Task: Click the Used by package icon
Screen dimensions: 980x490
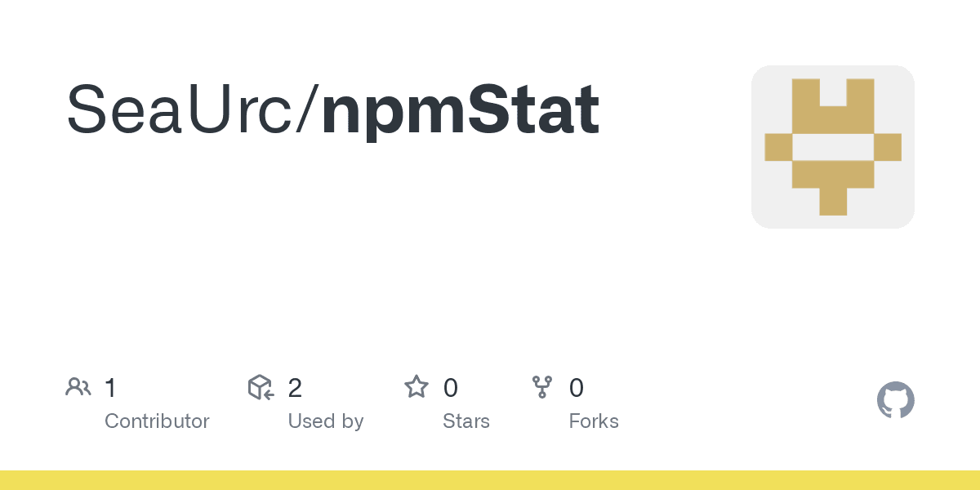Action: 261,387
